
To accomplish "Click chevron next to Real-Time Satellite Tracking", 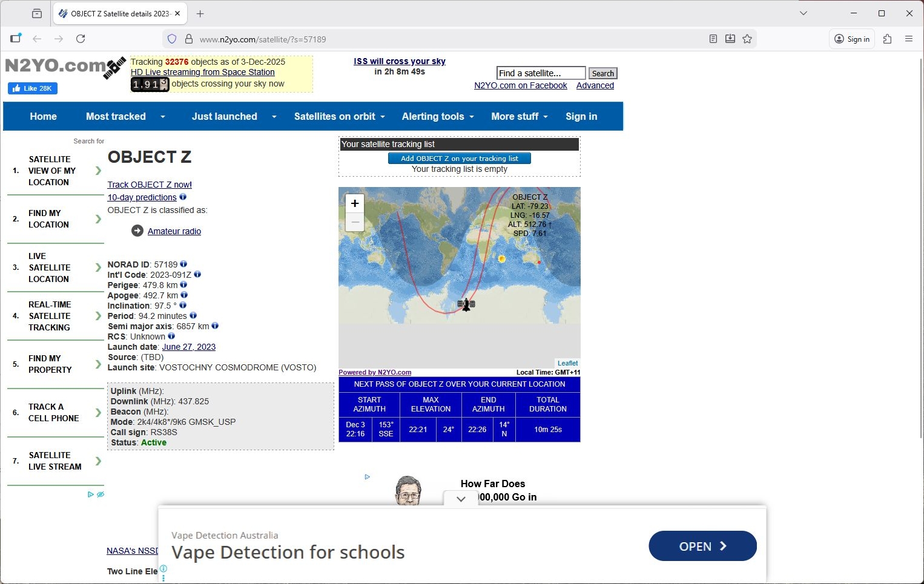I will 98,316.
